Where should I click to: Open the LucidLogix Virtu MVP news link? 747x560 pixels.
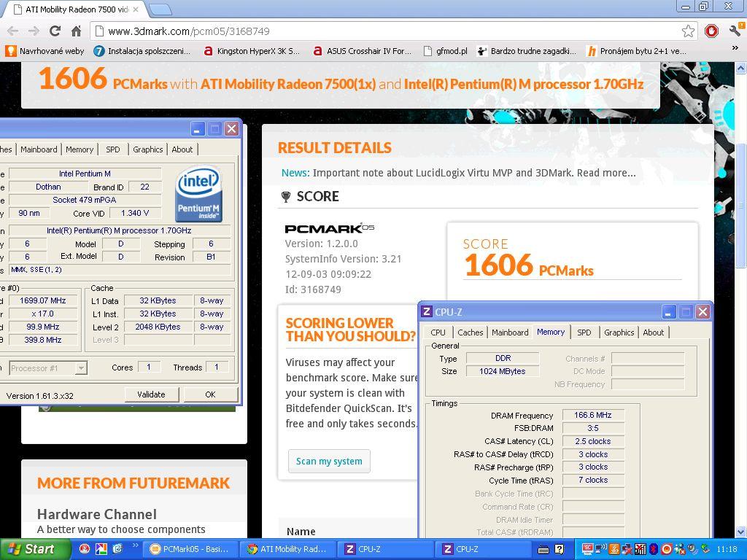pyautogui.click(x=474, y=173)
